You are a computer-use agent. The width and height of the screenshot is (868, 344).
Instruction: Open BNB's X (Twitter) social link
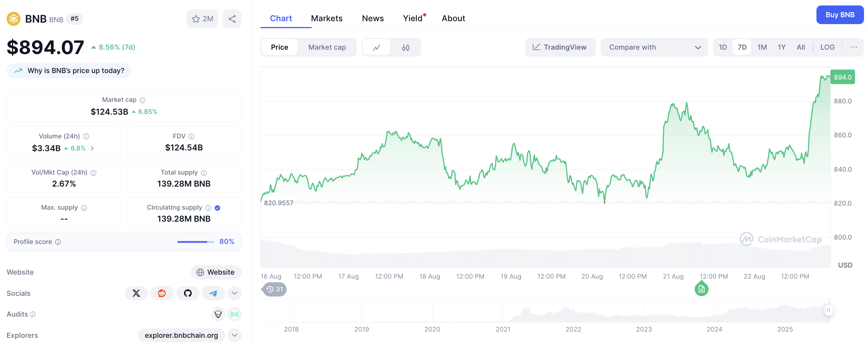(x=136, y=293)
